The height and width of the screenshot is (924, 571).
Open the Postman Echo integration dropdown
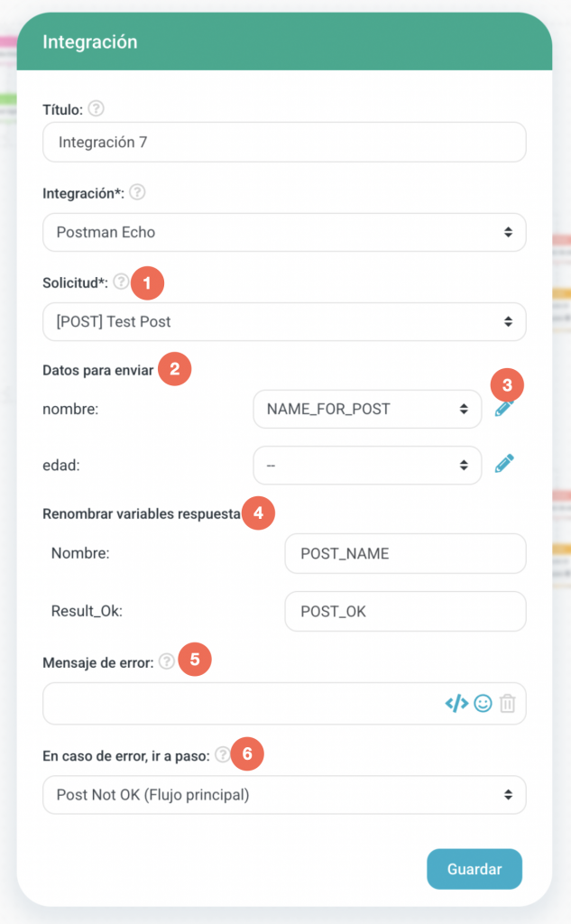(x=284, y=232)
